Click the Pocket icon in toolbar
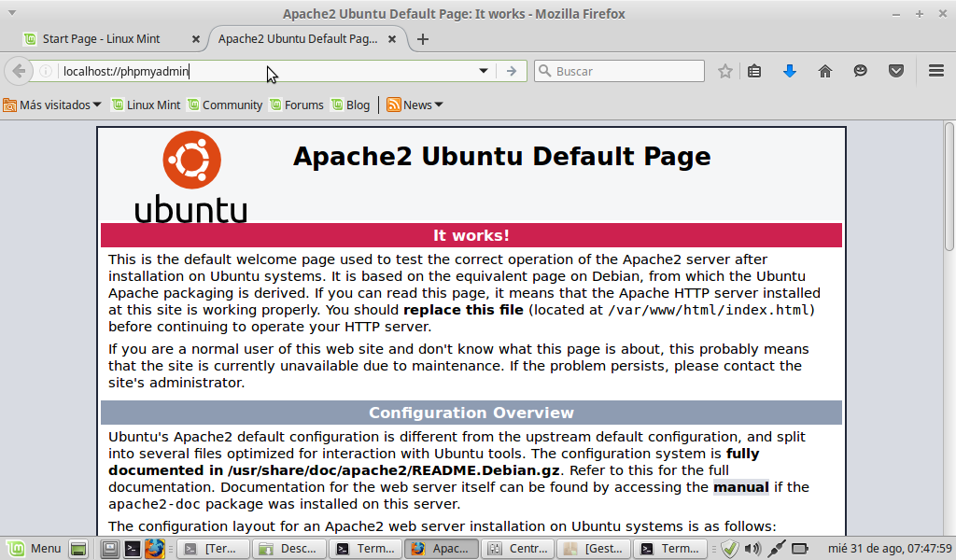This screenshot has height=560, width=956. coord(896,71)
